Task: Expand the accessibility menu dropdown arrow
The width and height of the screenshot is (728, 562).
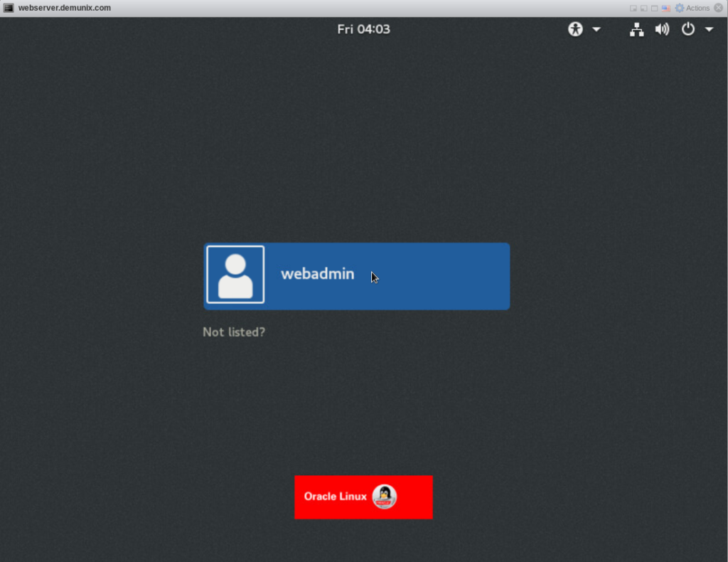Action: pos(596,29)
